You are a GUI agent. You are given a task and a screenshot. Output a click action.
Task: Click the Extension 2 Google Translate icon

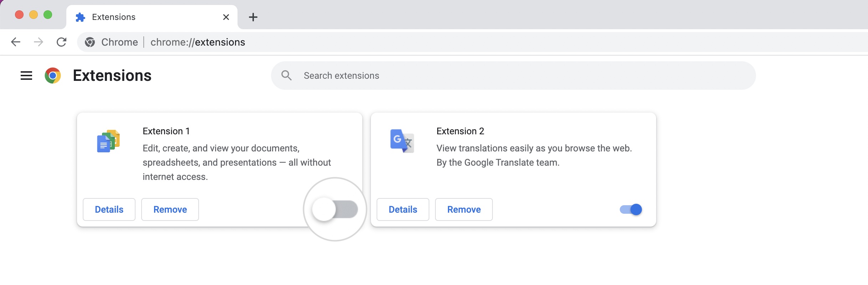pyautogui.click(x=402, y=141)
